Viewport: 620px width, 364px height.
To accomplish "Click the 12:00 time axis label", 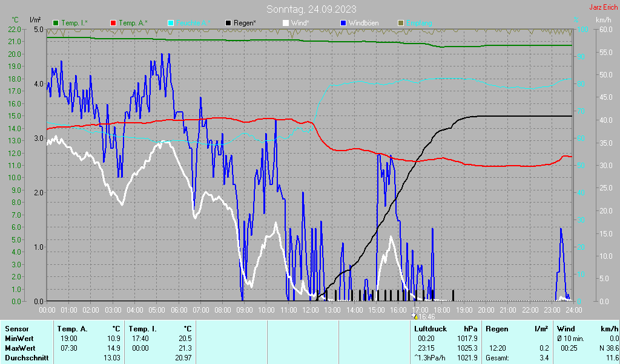I will 310,310.
